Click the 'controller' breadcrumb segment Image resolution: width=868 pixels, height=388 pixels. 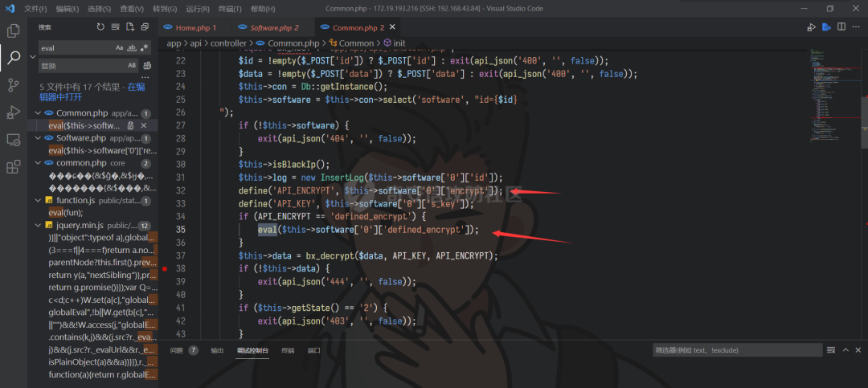[x=228, y=43]
